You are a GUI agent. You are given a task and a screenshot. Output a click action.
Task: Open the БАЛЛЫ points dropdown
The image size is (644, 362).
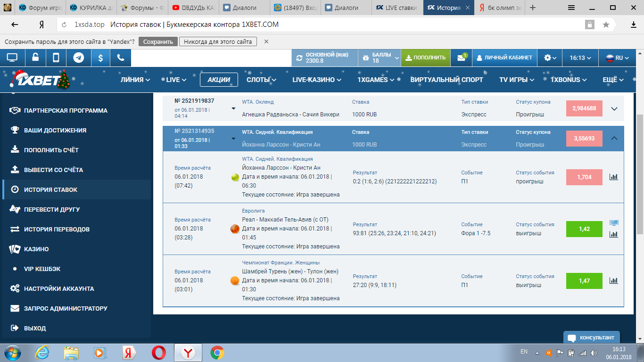tap(380, 58)
